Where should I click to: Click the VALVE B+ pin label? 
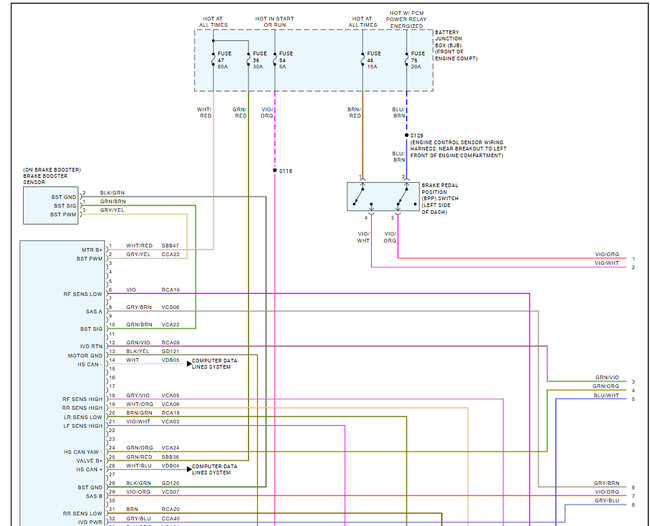tap(89, 461)
